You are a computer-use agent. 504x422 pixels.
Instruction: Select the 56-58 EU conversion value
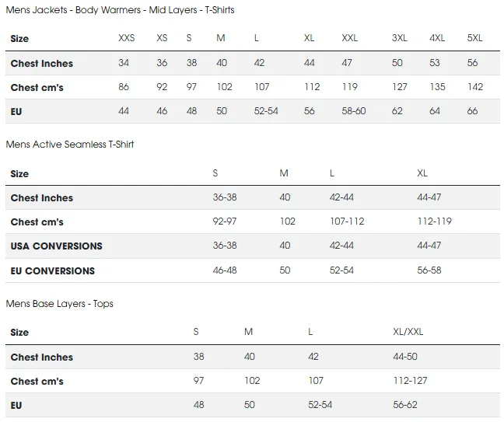click(x=429, y=270)
